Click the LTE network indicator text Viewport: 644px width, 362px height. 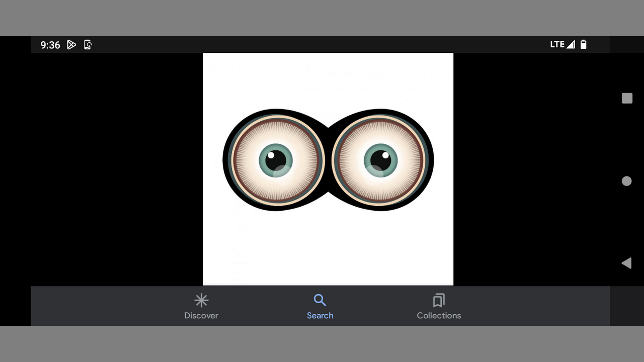(x=557, y=44)
